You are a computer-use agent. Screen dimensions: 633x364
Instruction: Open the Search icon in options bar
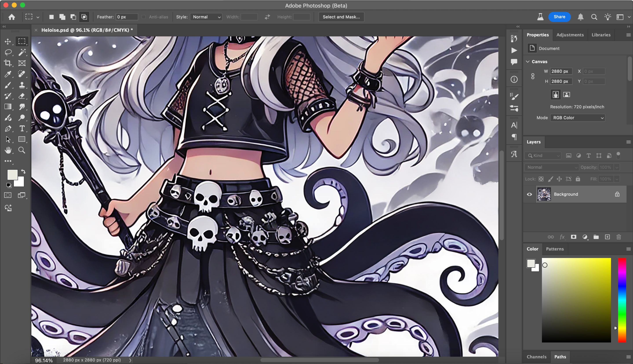(x=594, y=17)
